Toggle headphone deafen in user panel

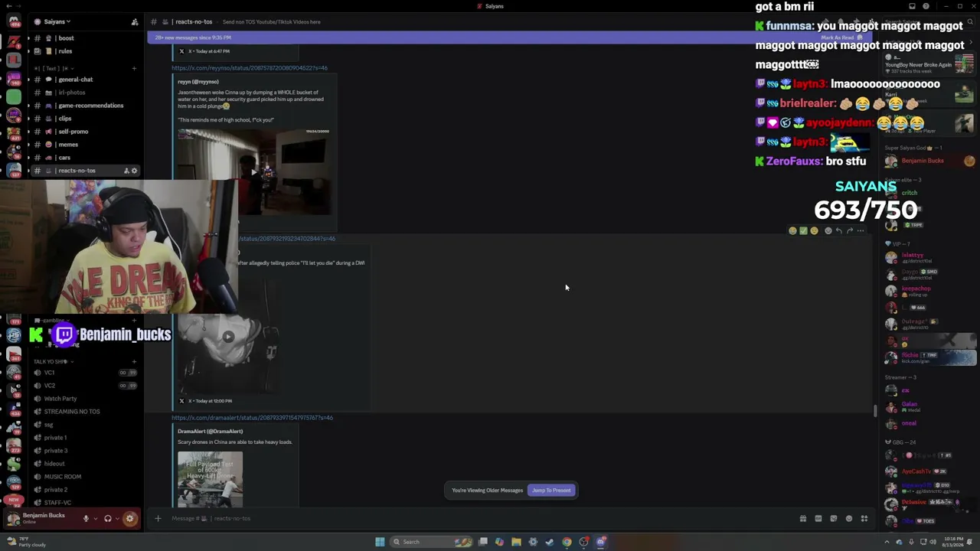point(108,519)
